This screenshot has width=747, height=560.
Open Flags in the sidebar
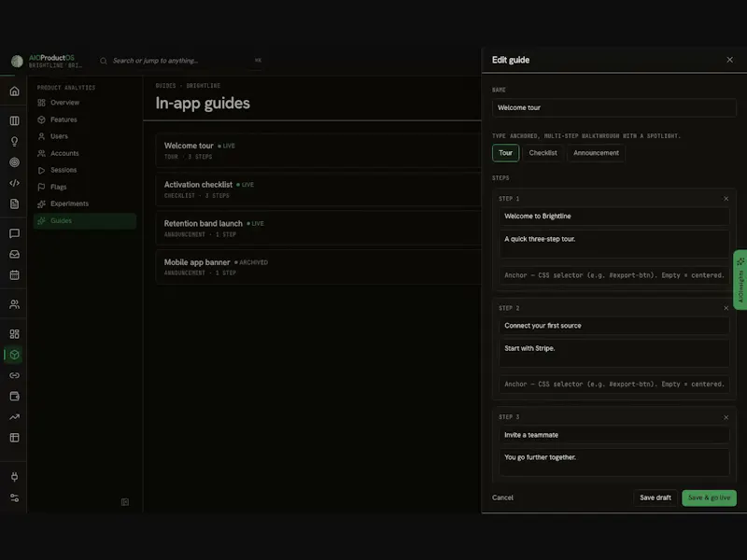click(85, 188)
